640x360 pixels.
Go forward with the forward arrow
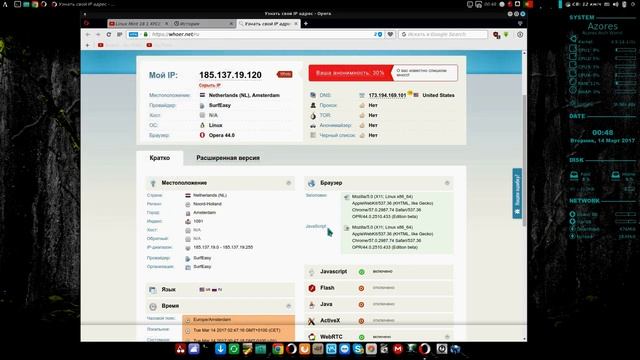(x=98, y=35)
